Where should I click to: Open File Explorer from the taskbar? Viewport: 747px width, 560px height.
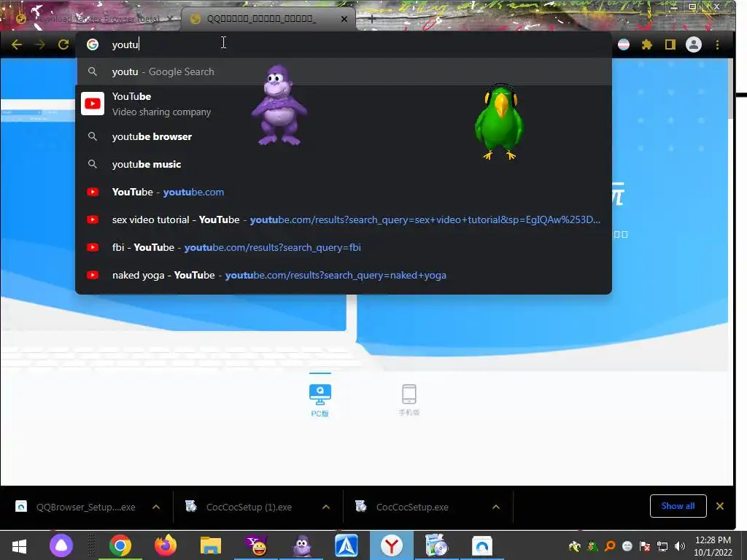(x=211, y=545)
